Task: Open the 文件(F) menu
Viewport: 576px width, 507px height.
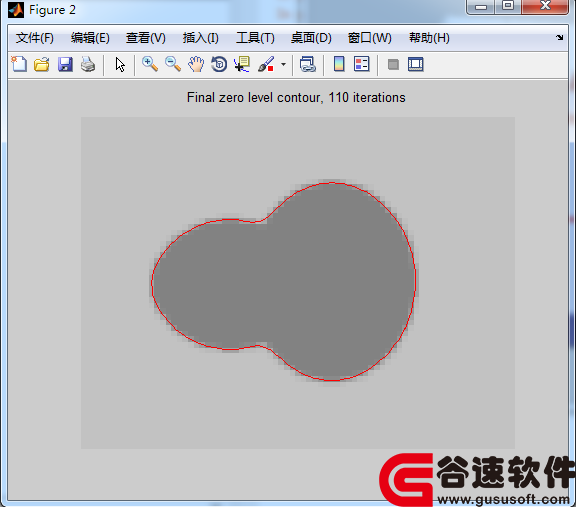Action: pos(35,37)
